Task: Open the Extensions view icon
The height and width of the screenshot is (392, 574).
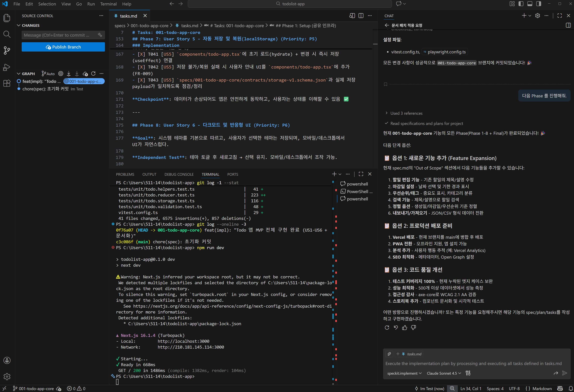Action: [x=7, y=83]
